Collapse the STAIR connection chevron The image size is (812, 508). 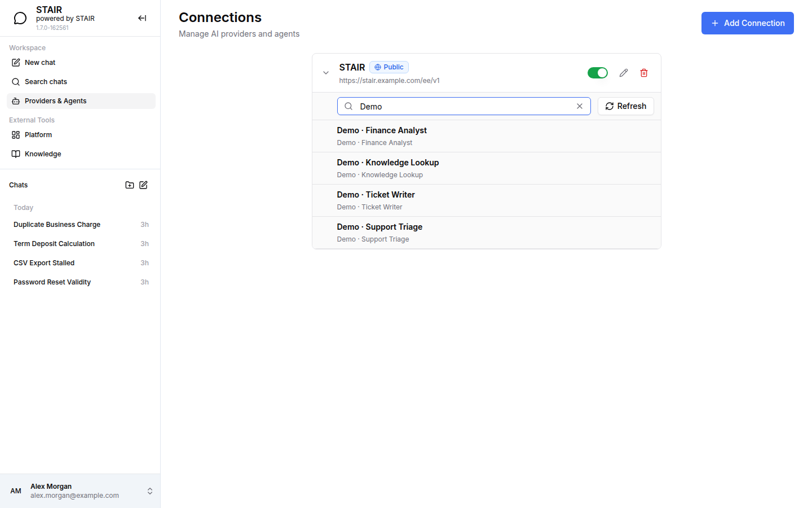click(326, 73)
